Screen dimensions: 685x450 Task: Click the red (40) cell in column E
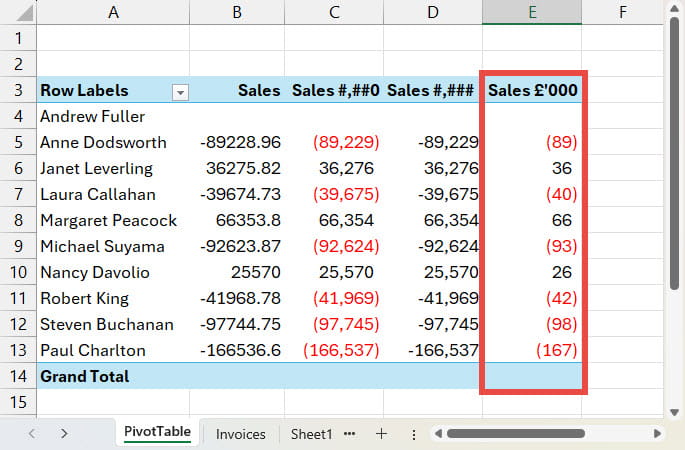coord(532,194)
